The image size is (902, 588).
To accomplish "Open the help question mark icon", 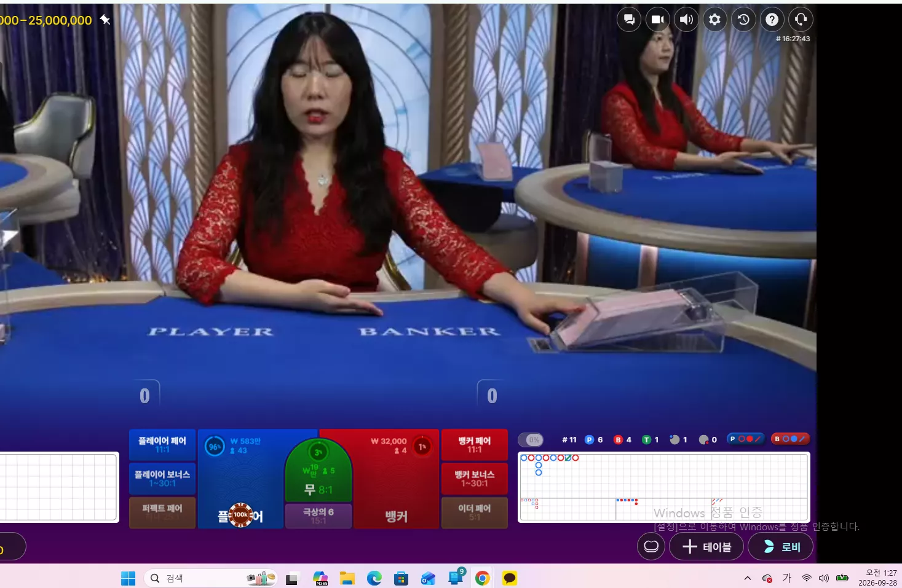I will coord(772,20).
